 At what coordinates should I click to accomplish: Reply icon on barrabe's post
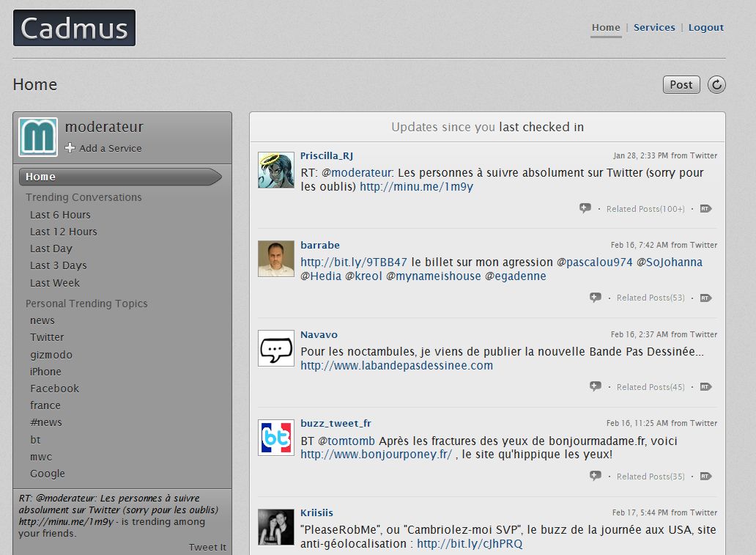pyautogui.click(x=596, y=298)
